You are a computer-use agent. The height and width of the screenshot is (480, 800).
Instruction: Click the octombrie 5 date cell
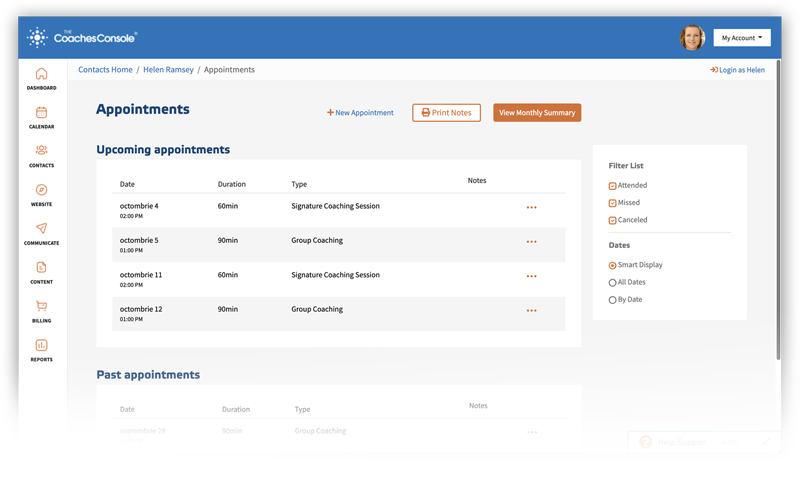pos(139,244)
